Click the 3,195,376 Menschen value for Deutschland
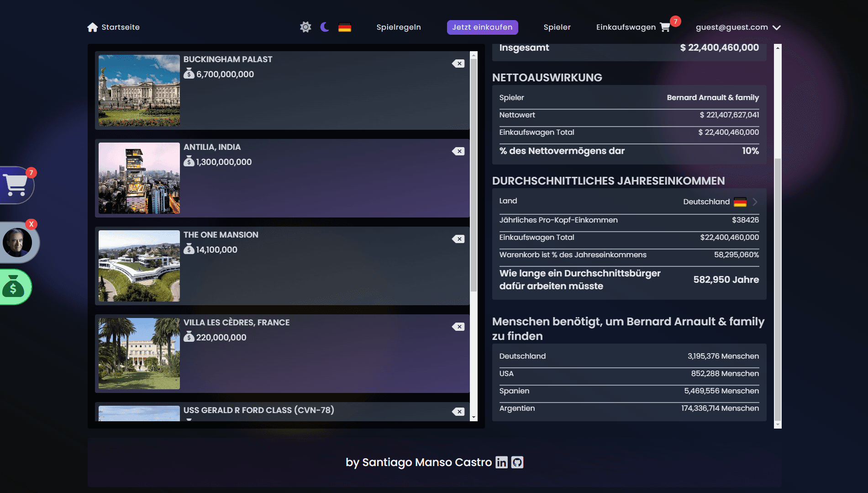This screenshot has width=868, height=493. [x=723, y=356]
